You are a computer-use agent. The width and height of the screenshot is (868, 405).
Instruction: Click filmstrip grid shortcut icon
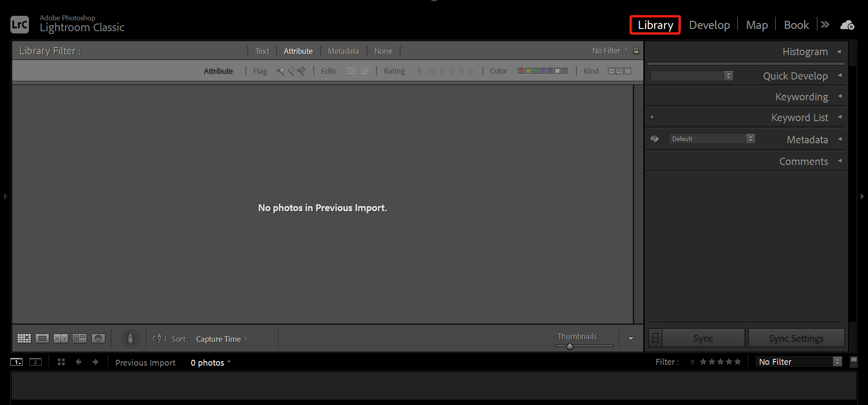pos(61,362)
